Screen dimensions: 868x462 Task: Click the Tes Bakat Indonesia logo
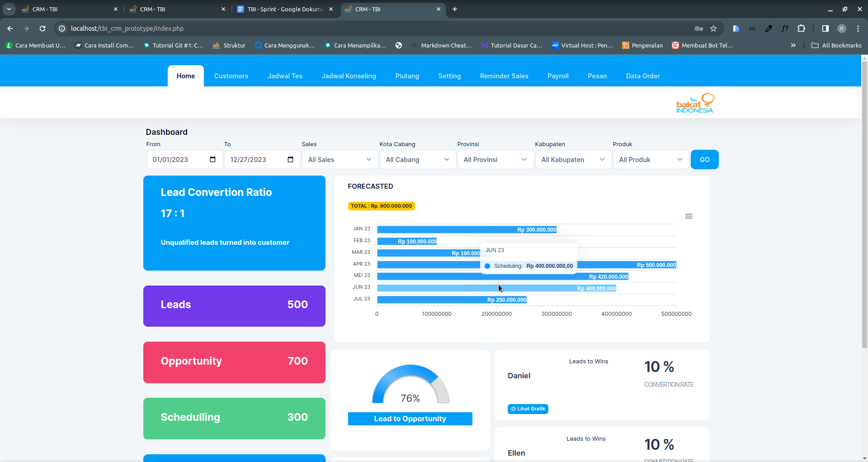click(x=695, y=103)
